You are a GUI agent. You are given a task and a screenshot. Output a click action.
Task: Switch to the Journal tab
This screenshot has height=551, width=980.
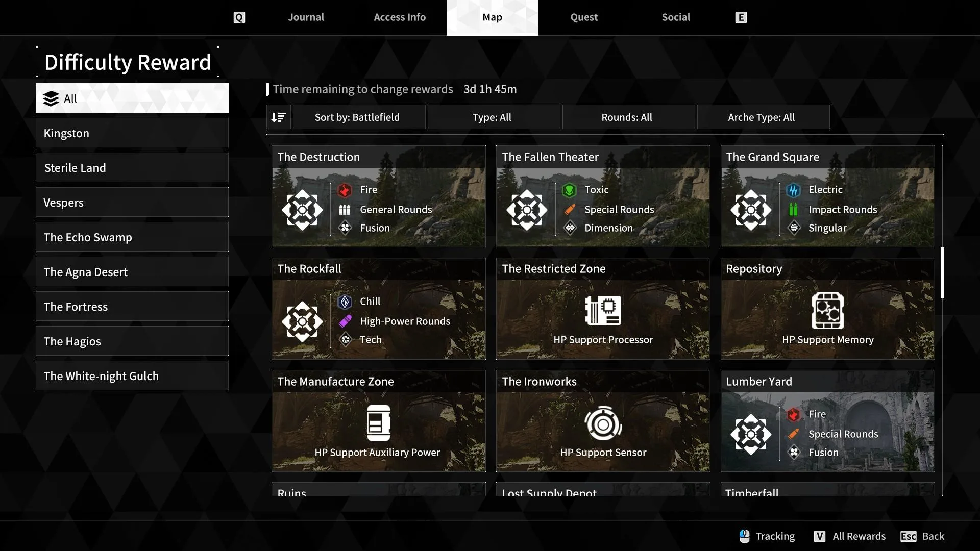pos(306,17)
